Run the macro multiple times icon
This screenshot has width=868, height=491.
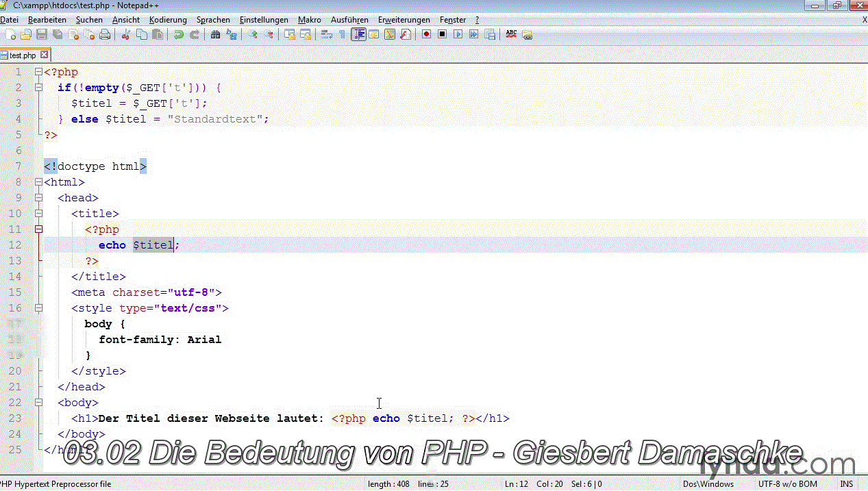click(473, 34)
